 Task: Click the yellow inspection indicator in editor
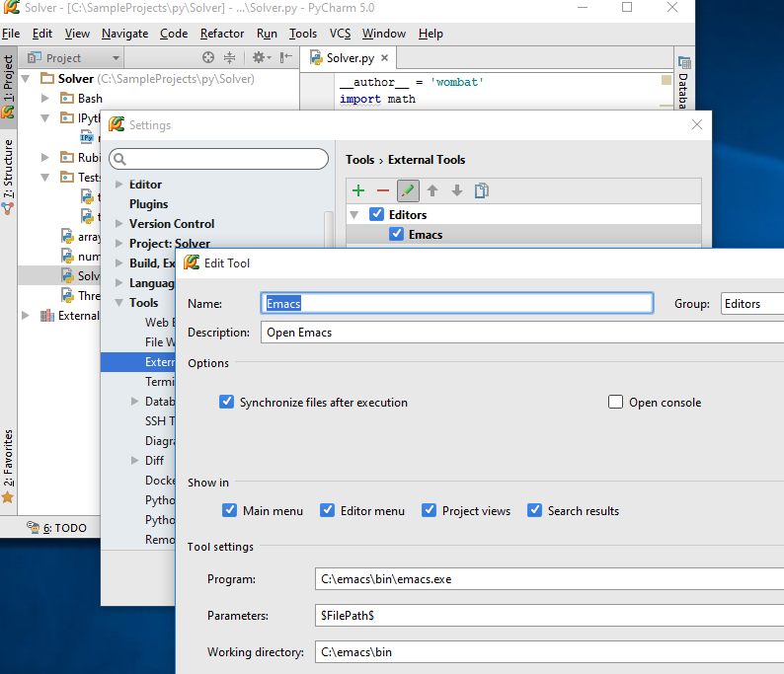click(x=666, y=80)
